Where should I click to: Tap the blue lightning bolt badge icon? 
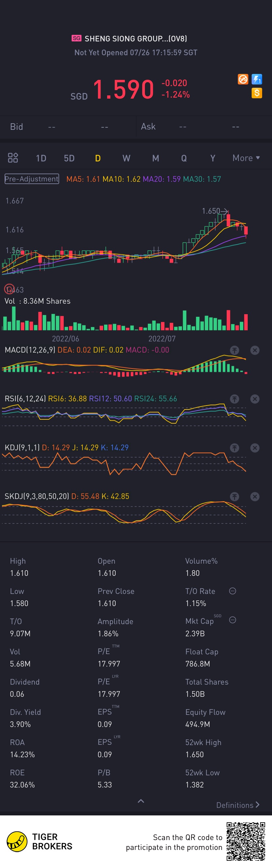(257, 79)
